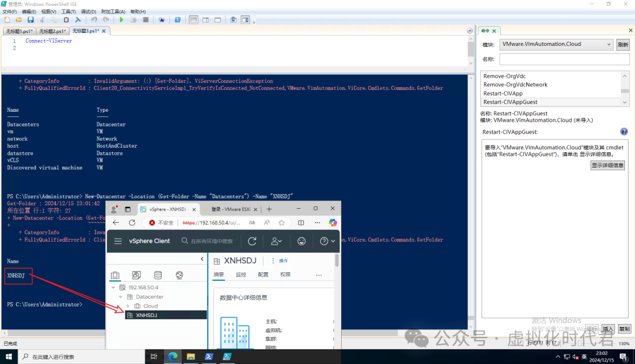Image resolution: width=635 pixels, height=364 pixels.
Task: Toggle the command add-on pane icon
Action: pos(245,20)
